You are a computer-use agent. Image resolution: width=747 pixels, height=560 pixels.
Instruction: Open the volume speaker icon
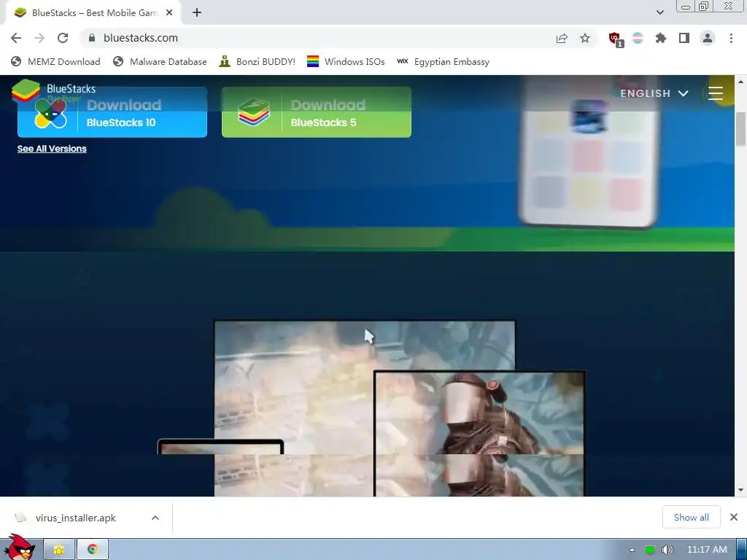pyautogui.click(x=667, y=550)
